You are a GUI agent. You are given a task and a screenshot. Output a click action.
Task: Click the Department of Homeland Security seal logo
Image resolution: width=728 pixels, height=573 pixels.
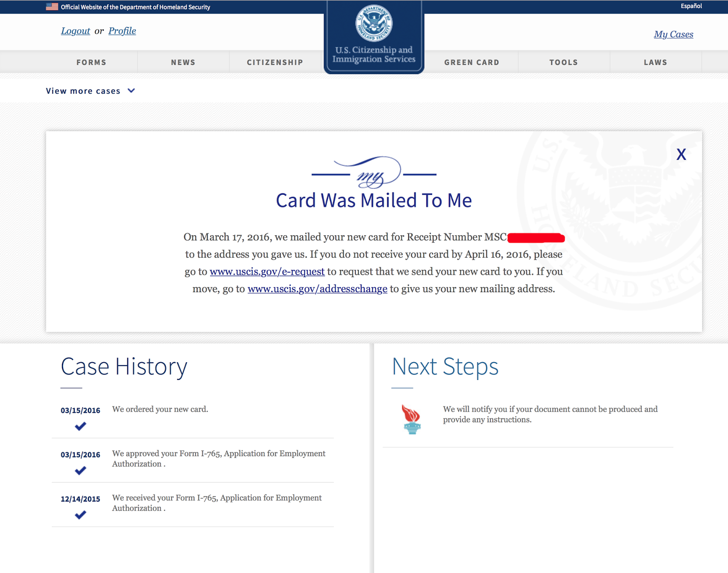click(374, 23)
